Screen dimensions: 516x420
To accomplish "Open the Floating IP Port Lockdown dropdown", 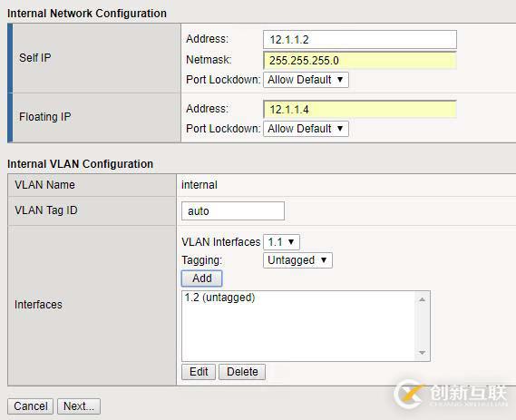I will (306, 129).
